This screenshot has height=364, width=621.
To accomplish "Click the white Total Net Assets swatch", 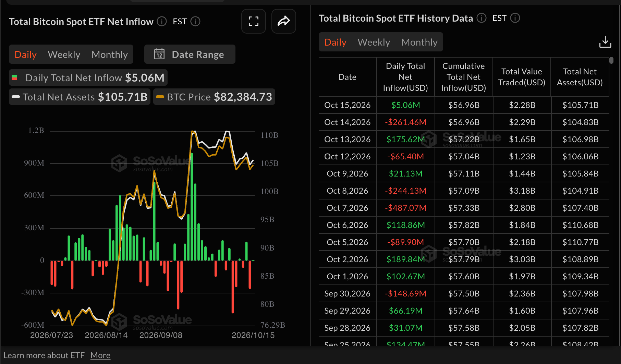I will point(16,97).
